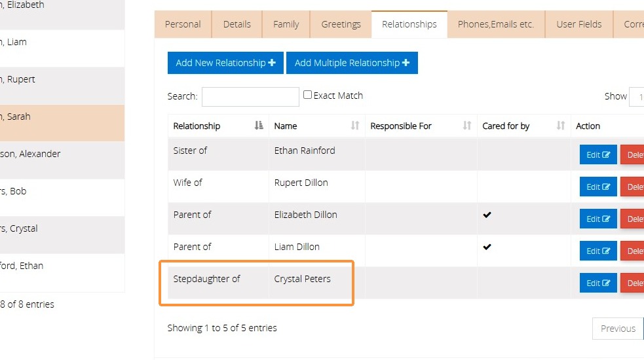Viewport: 644px width, 360px height.
Task: Open the Phones,Emails etc. tab
Action: 496,25
